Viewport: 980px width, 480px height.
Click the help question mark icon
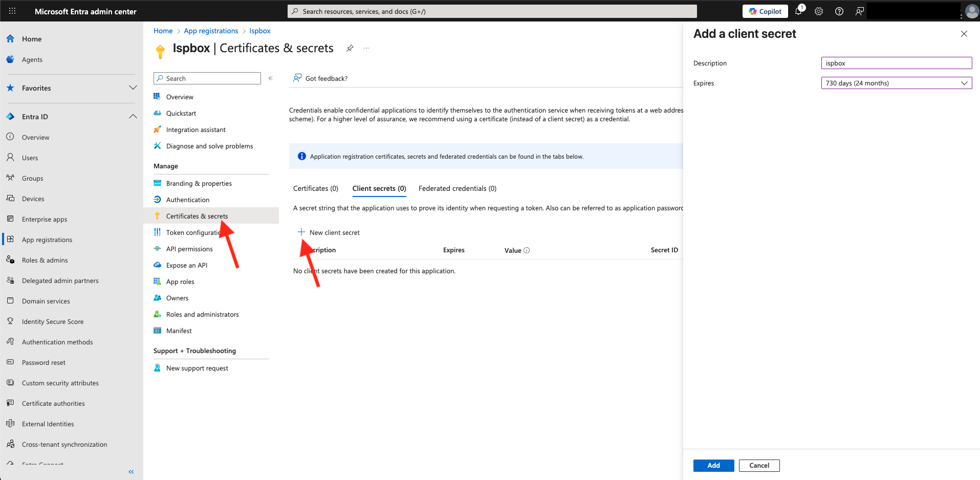click(839, 11)
